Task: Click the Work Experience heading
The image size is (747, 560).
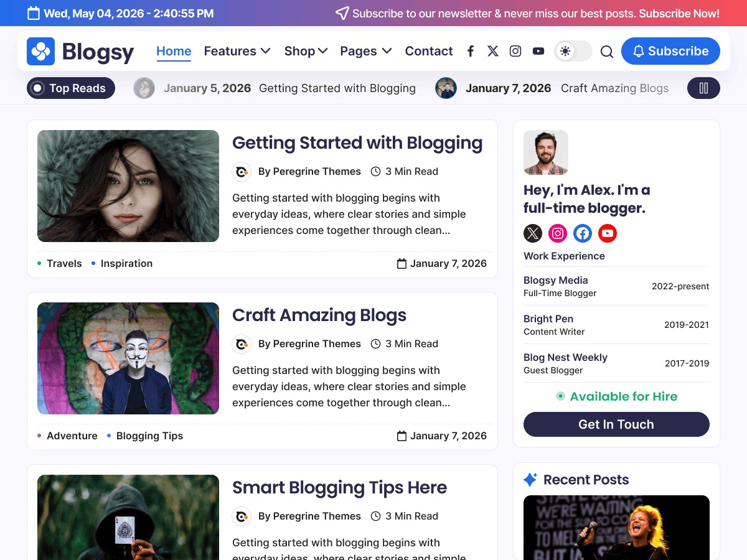Action: (564, 256)
